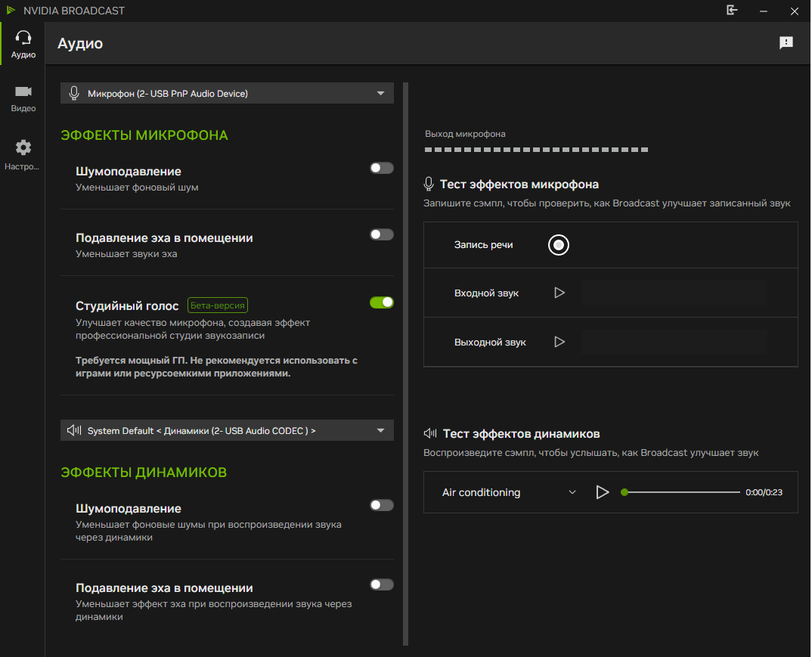Screen dimensions: 812x657
Task: Click the Выходной звук waveform bar
Action: (x=674, y=342)
